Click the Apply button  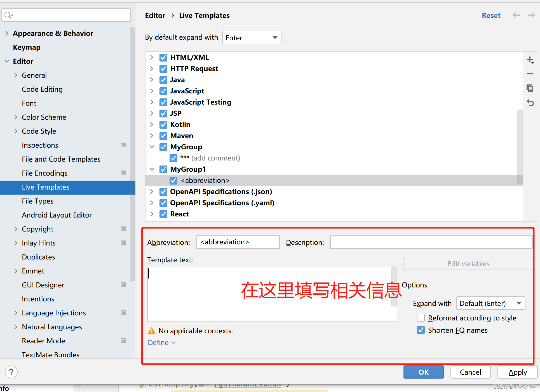pyautogui.click(x=517, y=372)
